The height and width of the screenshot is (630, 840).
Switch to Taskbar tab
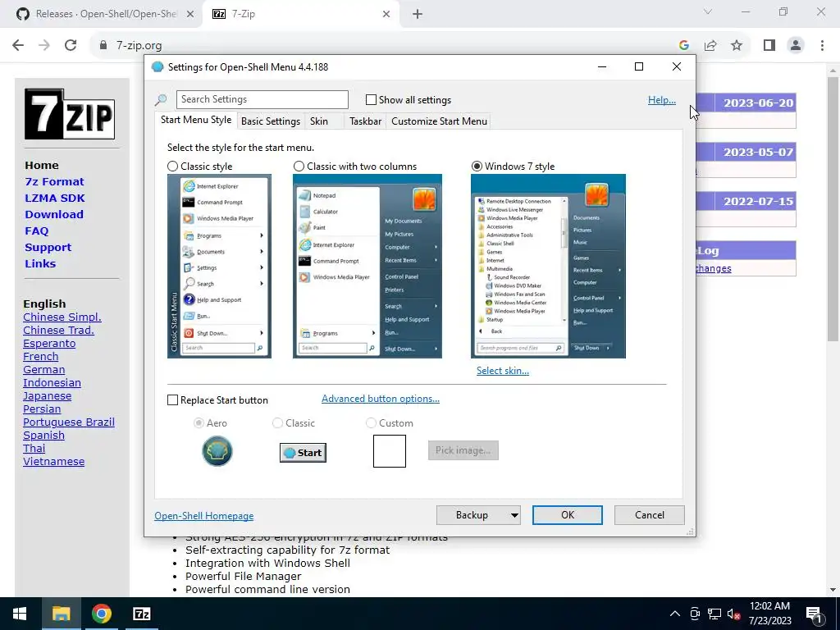[365, 121]
